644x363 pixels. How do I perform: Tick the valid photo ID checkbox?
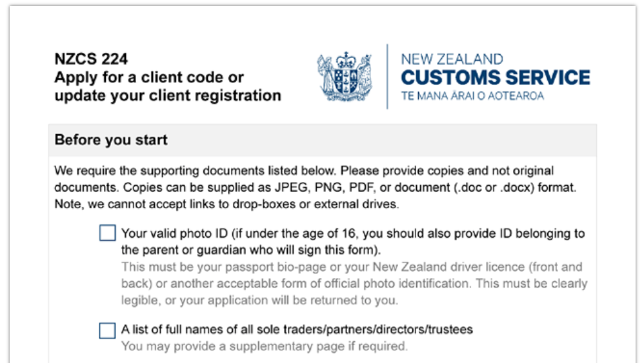[x=107, y=233]
